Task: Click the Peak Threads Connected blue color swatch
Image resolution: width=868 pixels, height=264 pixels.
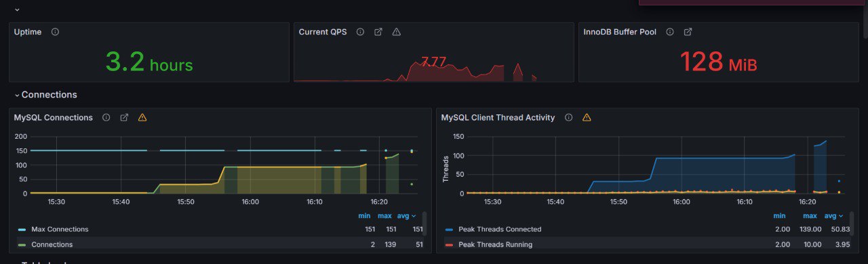Action: click(450, 230)
